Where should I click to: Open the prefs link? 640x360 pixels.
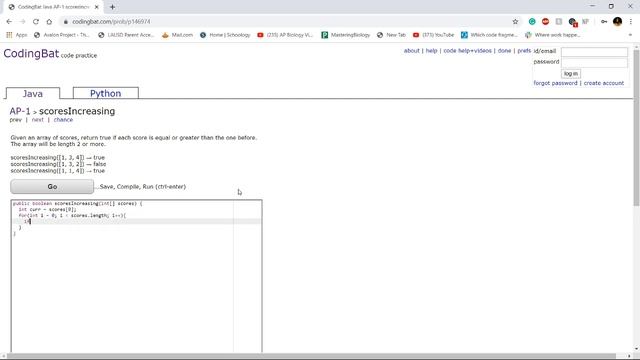pyautogui.click(x=524, y=51)
